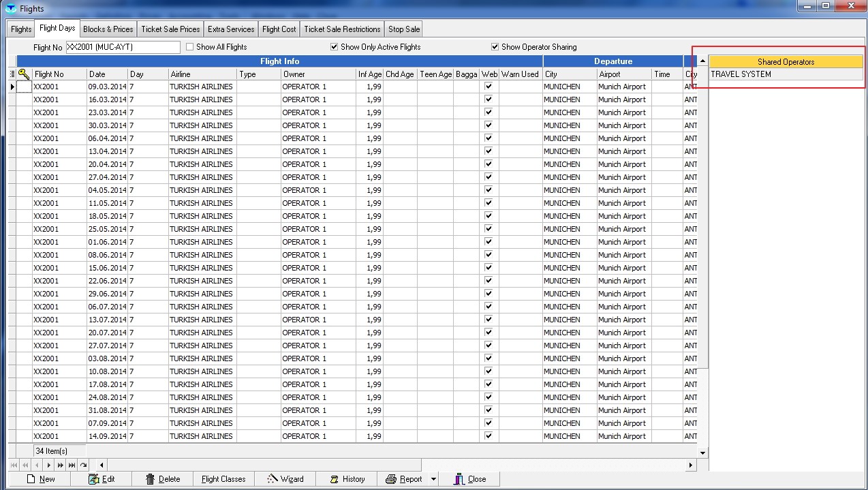Click the New document icon button
The image size is (868, 490).
[x=31, y=479]
